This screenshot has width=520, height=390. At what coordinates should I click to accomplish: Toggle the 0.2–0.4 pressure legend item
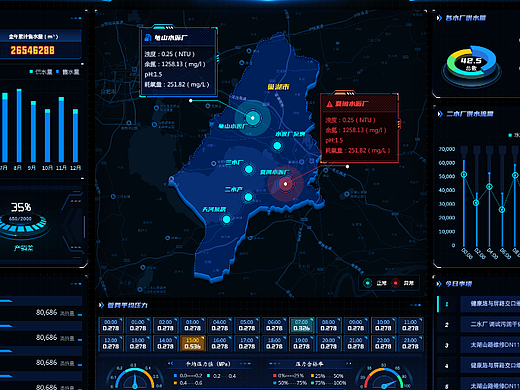[x=222, y=376]
